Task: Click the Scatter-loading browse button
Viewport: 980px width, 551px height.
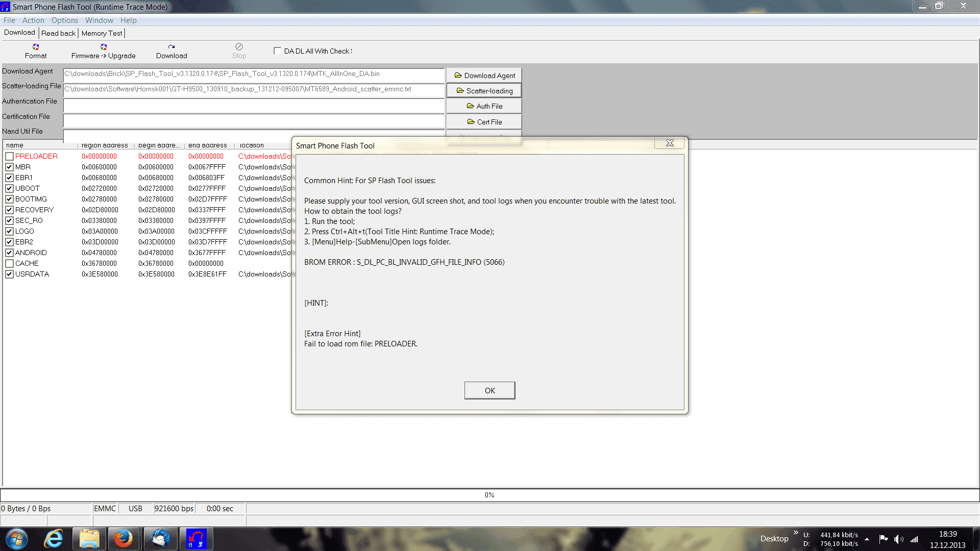Action: pos(484,91)
